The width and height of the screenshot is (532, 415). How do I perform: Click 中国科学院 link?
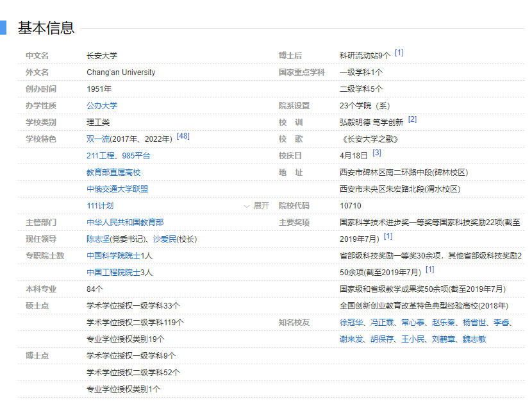[x=106, y=256]
